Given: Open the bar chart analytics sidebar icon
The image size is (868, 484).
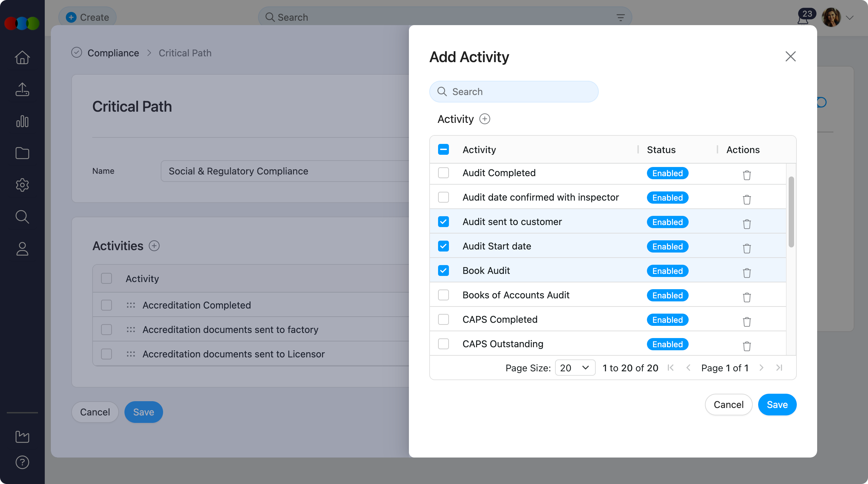Looking at the screenshot, I should click(22, 121).
